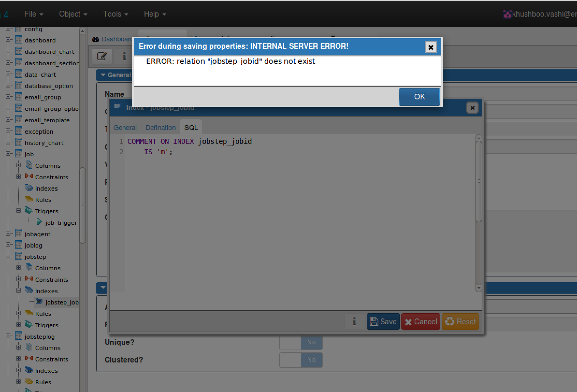Click the info icon beside Save button

point(354,322)
